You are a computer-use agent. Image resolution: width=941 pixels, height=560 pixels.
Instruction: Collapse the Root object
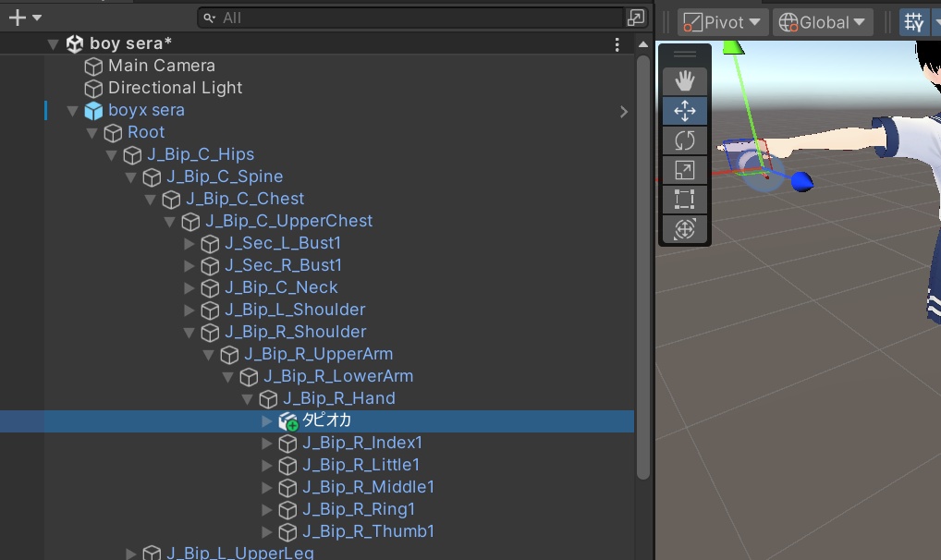coord(92,133)
